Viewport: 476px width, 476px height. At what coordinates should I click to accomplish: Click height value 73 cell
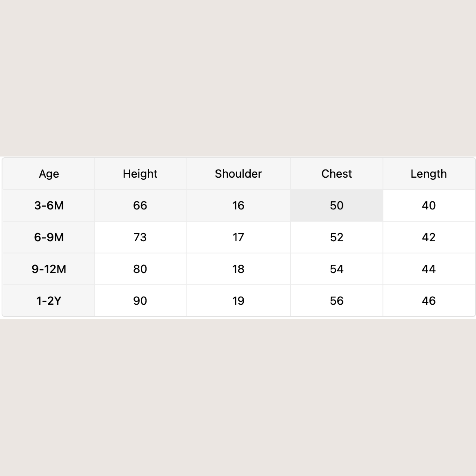coord(140,237)
